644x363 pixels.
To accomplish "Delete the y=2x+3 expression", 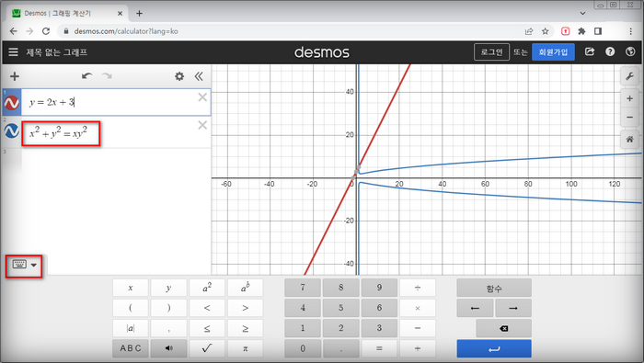I will (202, 97).
